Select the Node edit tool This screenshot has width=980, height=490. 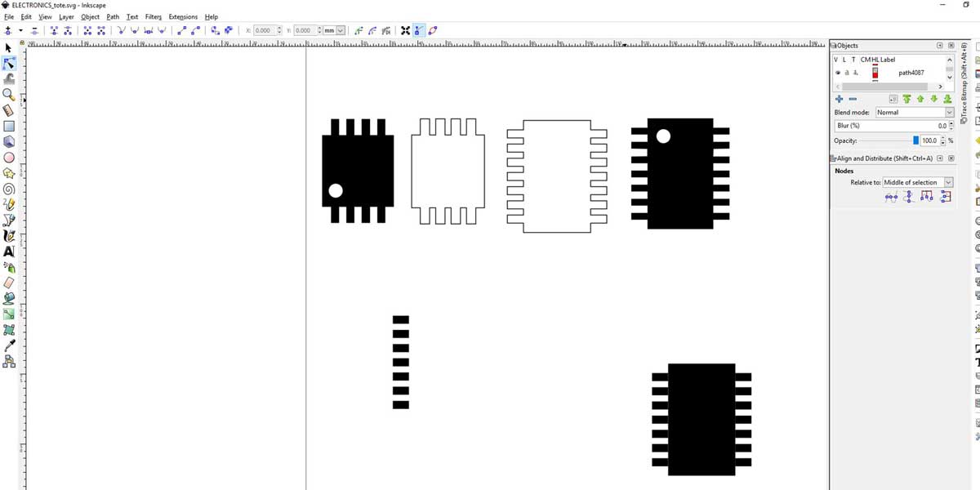[9, 64]
